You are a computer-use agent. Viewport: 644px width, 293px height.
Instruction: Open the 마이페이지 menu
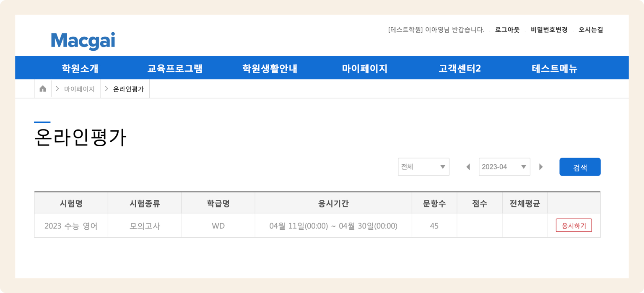coord(364,68)
